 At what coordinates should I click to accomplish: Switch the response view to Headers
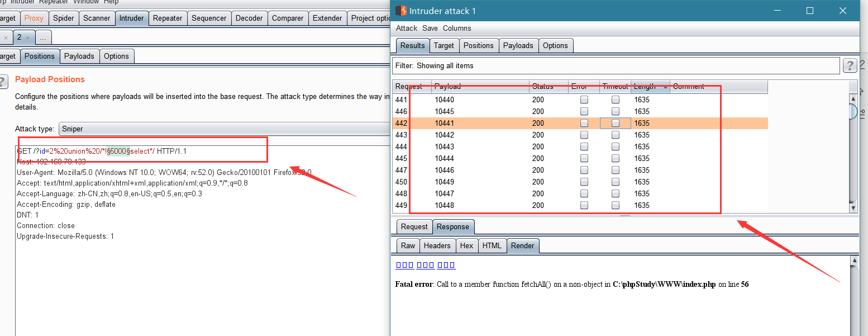pos(437,245)
